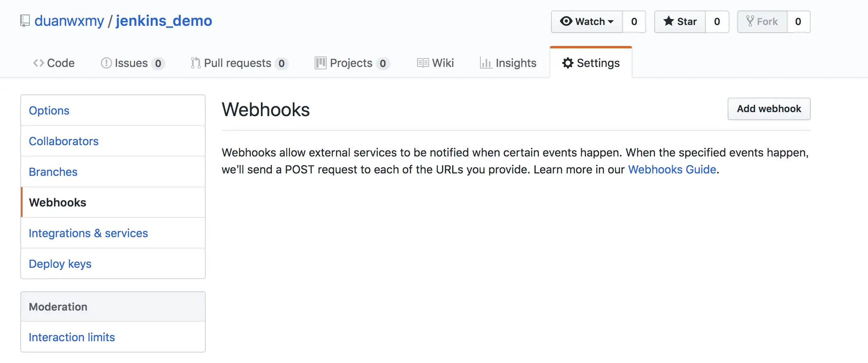View the stargazers count

717,21
